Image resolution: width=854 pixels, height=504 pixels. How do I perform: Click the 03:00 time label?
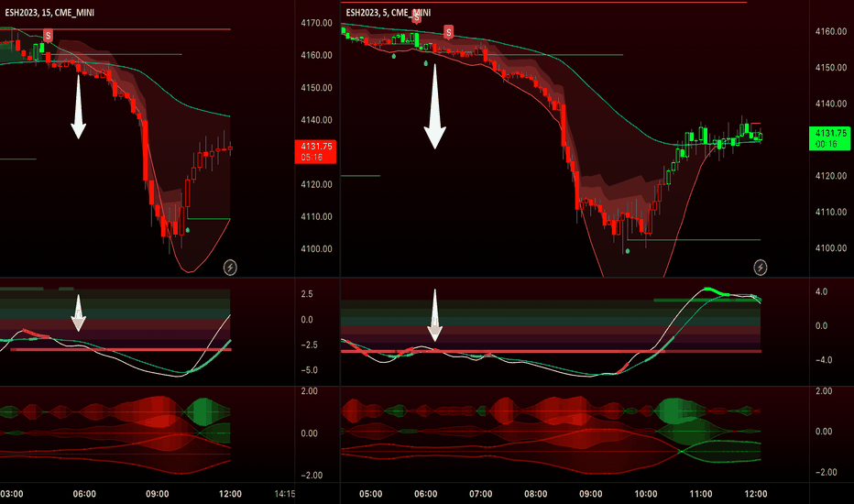point(11,494)
